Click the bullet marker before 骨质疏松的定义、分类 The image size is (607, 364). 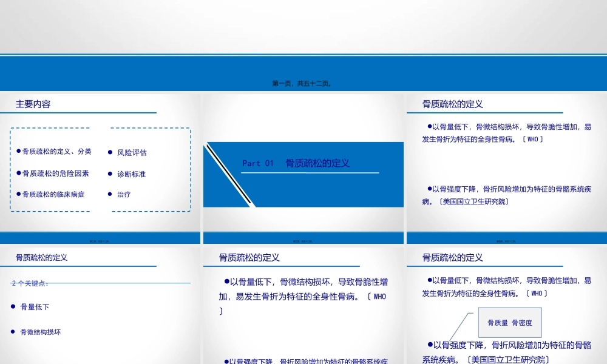coord(19,152)
